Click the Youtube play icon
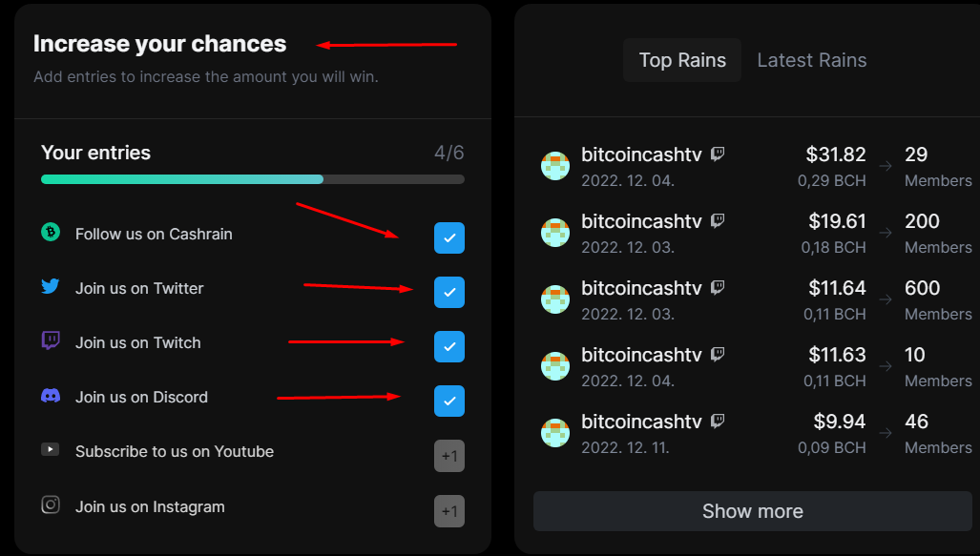 click(x=50, y=449)
